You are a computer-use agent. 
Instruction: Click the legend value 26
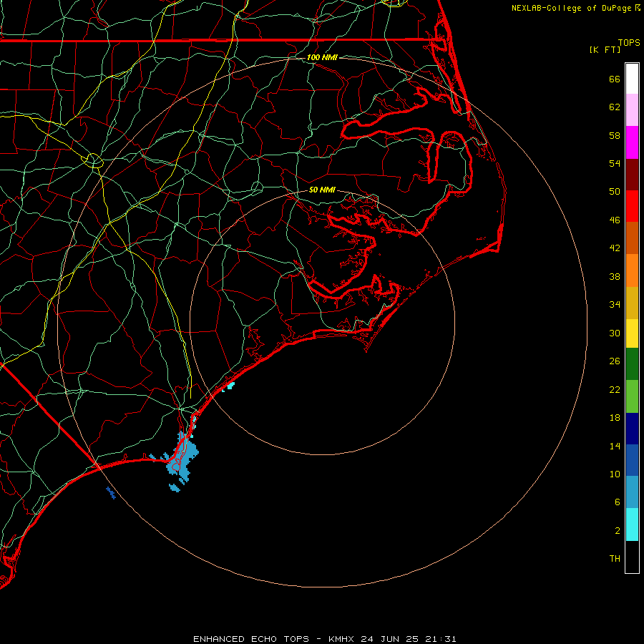615,361
